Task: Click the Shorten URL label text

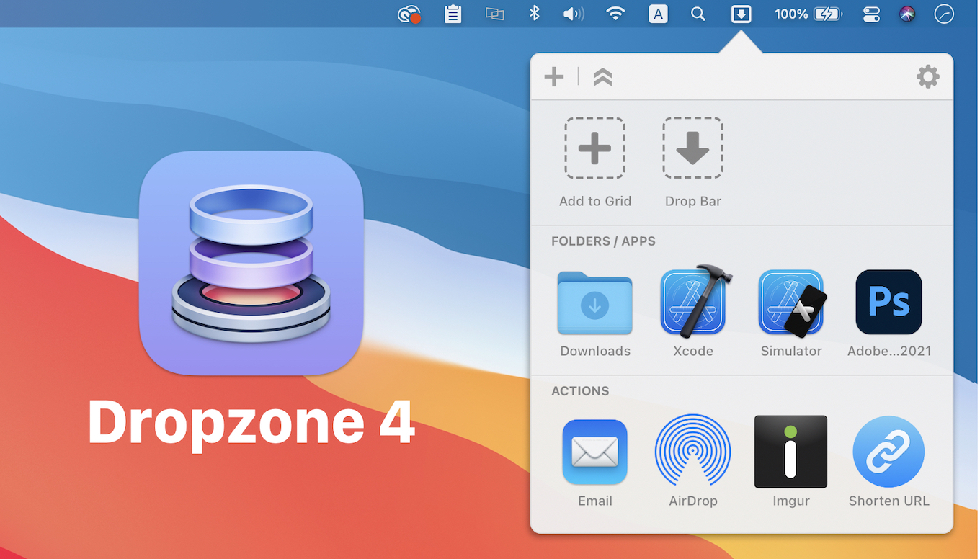Action: coord(888,501)
